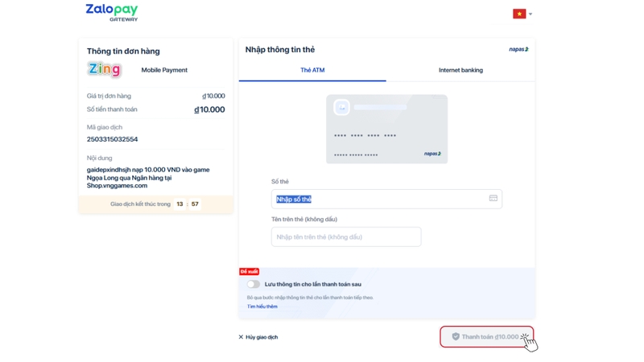
Task: Click the Tên trên thẻ input field
Action: [x=346, y=237]
